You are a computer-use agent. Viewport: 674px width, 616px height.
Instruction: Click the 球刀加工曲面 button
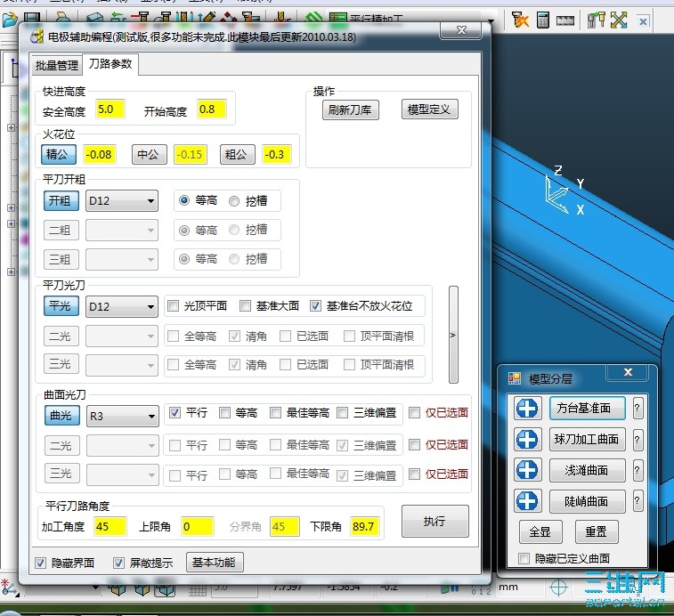pos(587,440)
